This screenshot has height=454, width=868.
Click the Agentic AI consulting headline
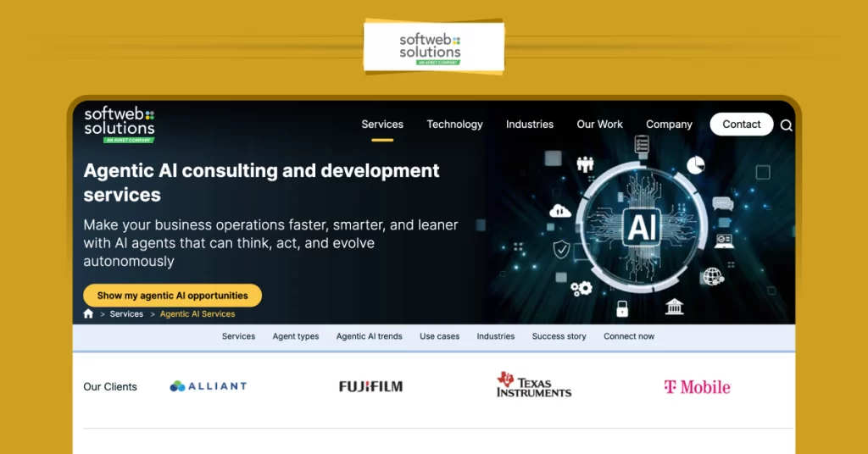261,182
